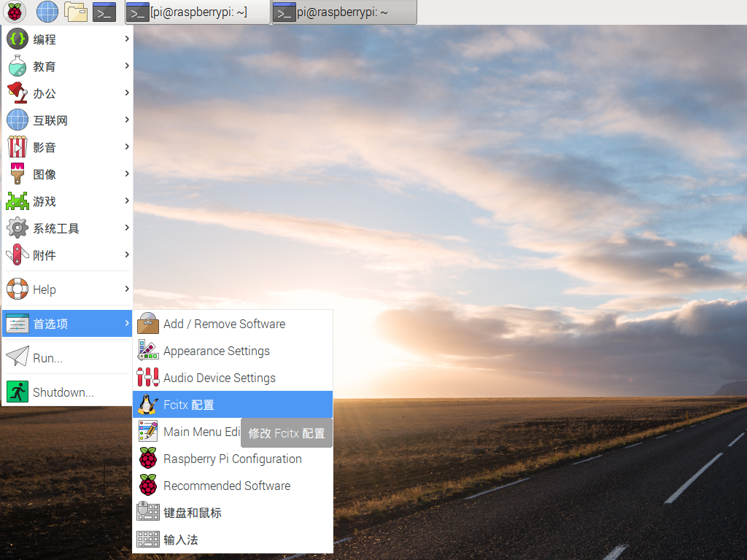Open the file manager folder icon in taskbar
Screen dimensions: 747x560
click(x=76, y=12)
